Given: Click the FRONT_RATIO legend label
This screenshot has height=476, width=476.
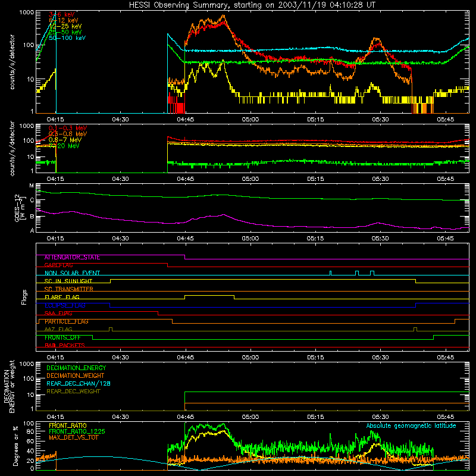Looking at the screenshot, I should 68,425.
